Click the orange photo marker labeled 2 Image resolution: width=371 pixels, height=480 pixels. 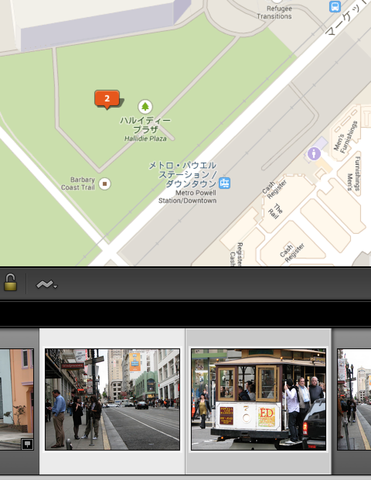(107, 99)
